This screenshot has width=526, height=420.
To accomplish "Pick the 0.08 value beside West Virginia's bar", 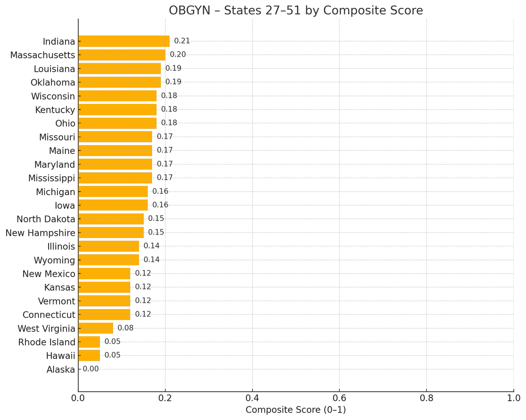I will (x=125, y=328).
